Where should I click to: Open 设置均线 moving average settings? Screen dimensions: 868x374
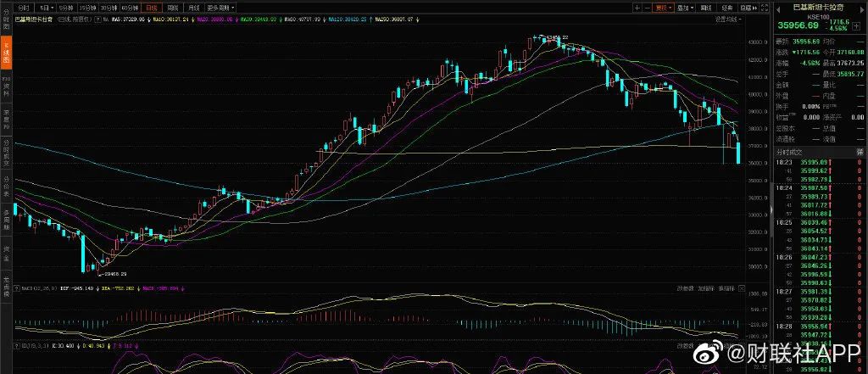(x=728, y=19)
